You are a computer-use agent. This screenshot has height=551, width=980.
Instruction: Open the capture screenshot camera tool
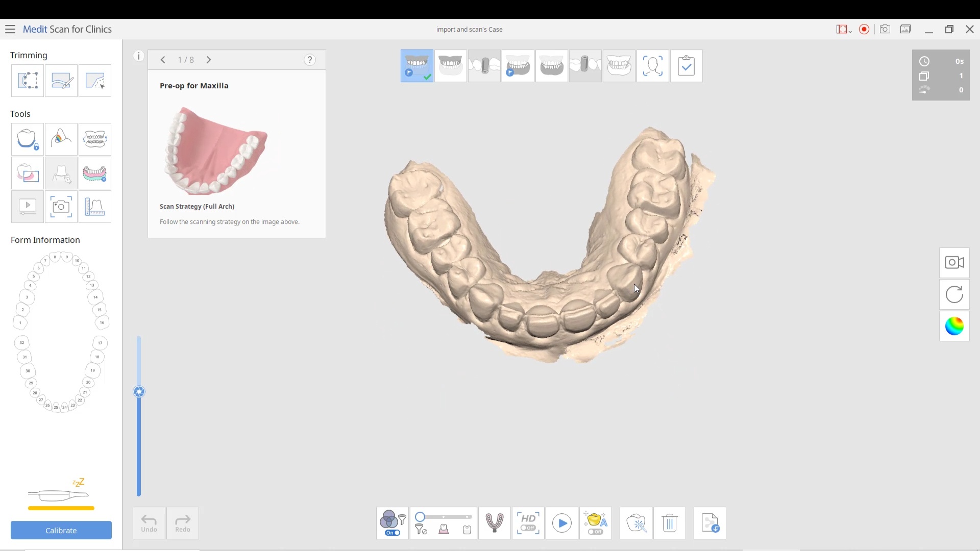pyautogui.click(x=61, y=207)
